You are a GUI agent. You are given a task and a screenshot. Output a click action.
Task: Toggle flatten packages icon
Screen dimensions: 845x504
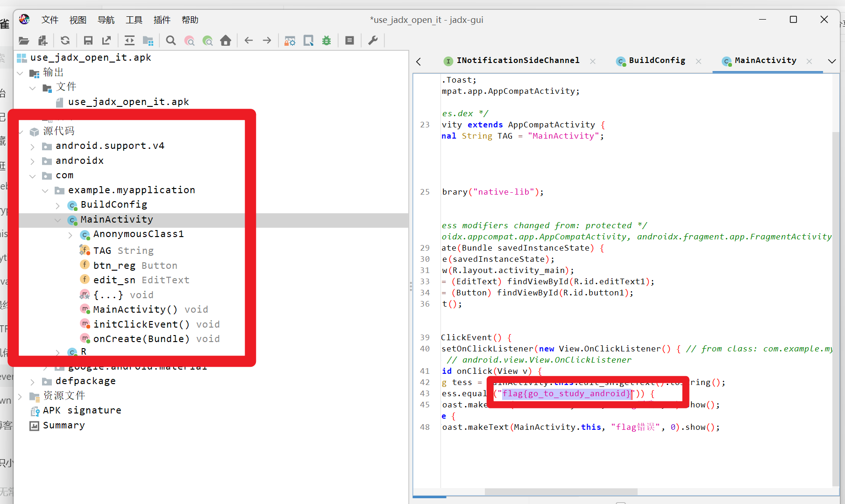(x=148, y=41)
